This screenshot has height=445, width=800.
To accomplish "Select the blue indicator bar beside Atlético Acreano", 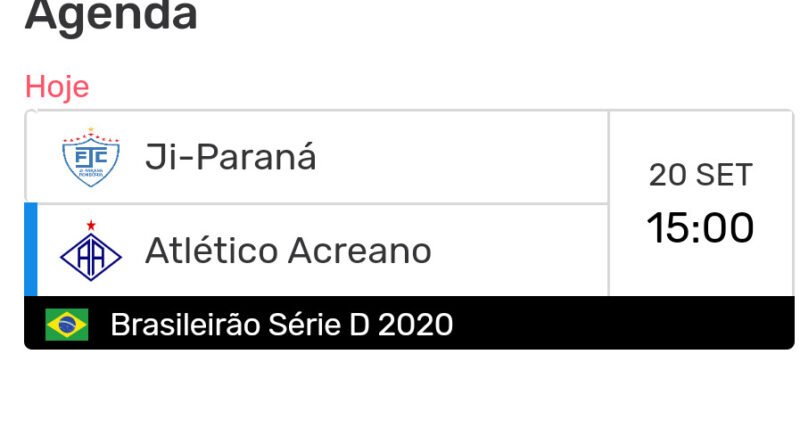I will (30, 250).
